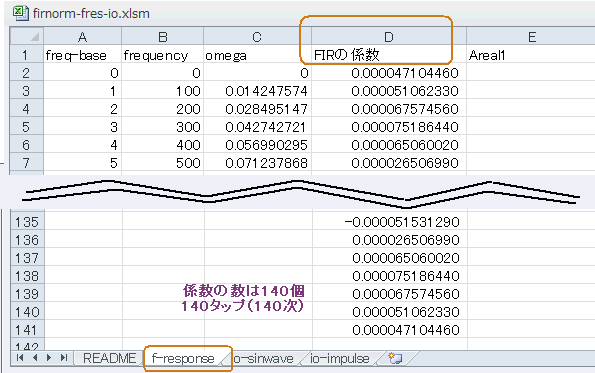
Task: Click the Areal1 cell
Action: point(531,55)
